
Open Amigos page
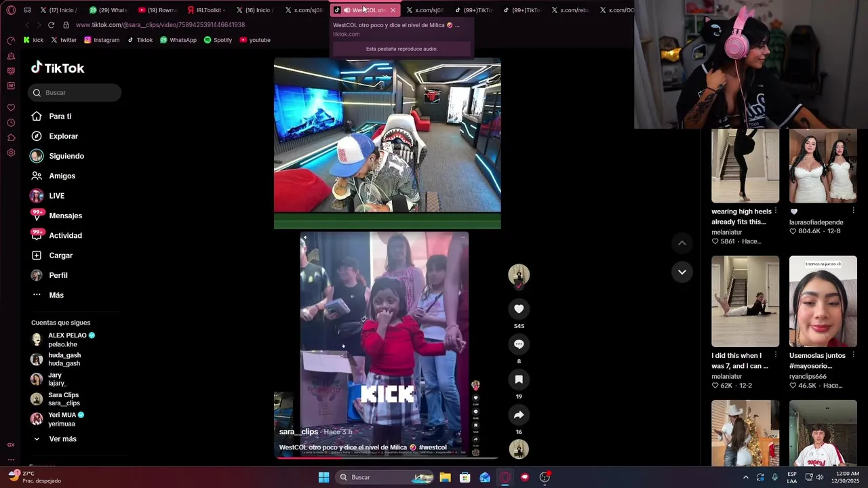53,176
